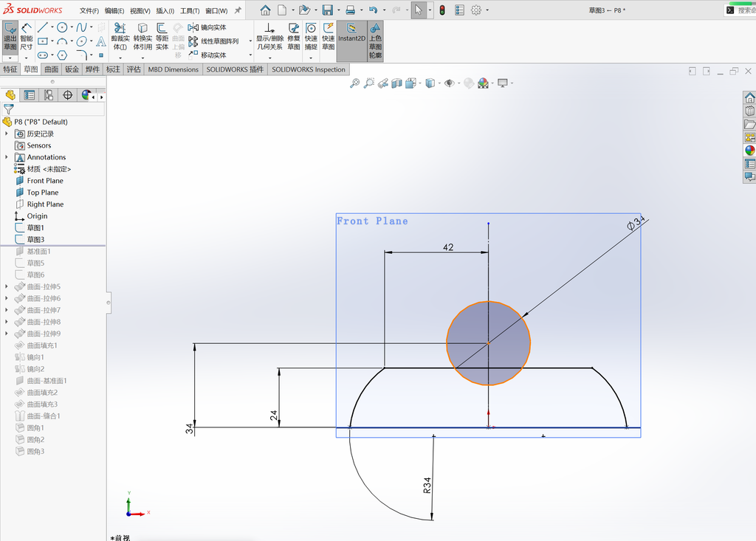Switch to the SOLIDWORKS Inspection tab
The image size is (756, 541).
pyautogui.click(x=309, y=69)
